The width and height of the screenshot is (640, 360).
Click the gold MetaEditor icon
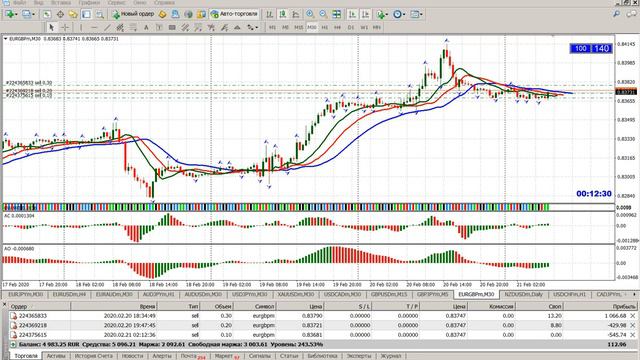tap(162, 14)
